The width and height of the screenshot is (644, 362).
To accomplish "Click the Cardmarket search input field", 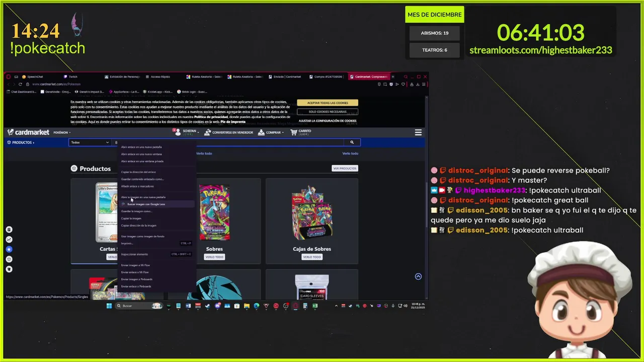I will pos(228,142).
